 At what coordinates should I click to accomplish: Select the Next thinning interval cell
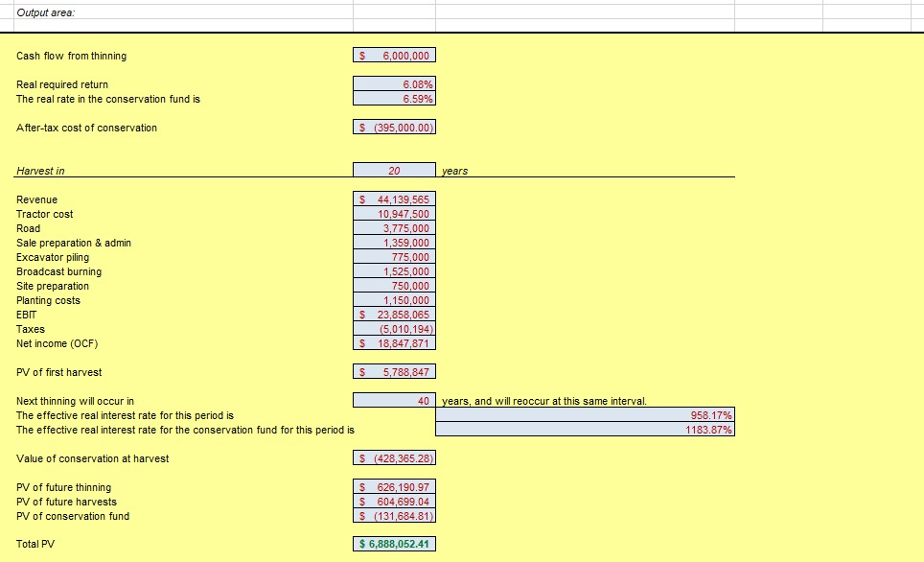395,400
